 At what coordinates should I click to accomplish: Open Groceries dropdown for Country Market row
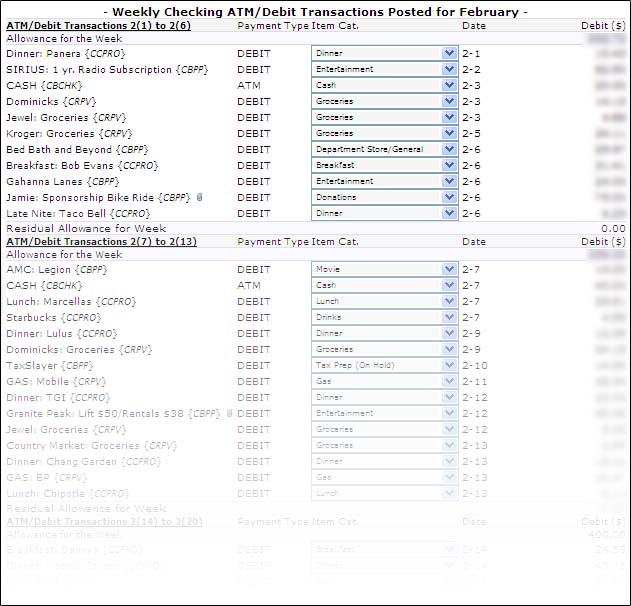[x=384, y=445]
